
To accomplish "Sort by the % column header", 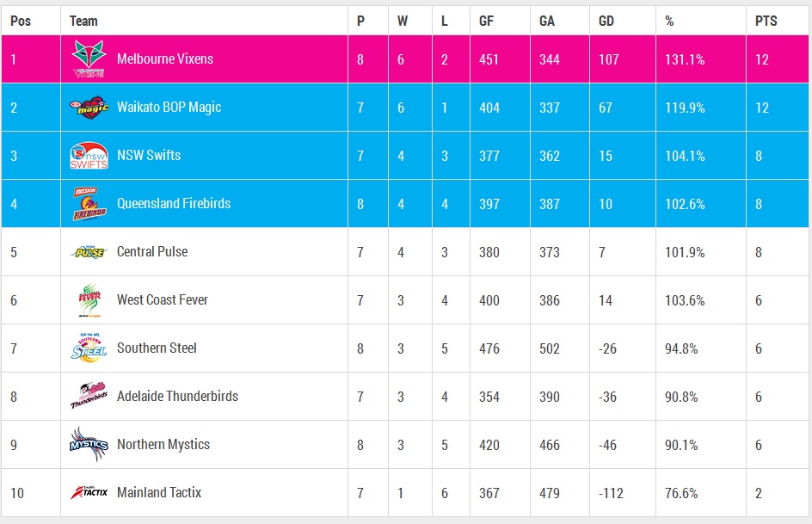I will pyautogui.click(x=669, y=21).
